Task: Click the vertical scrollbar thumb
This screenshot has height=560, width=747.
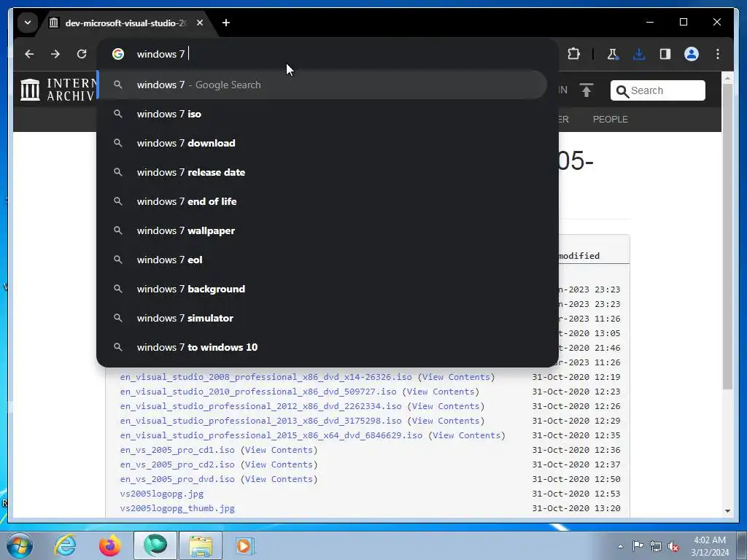Action: [727, 237]
